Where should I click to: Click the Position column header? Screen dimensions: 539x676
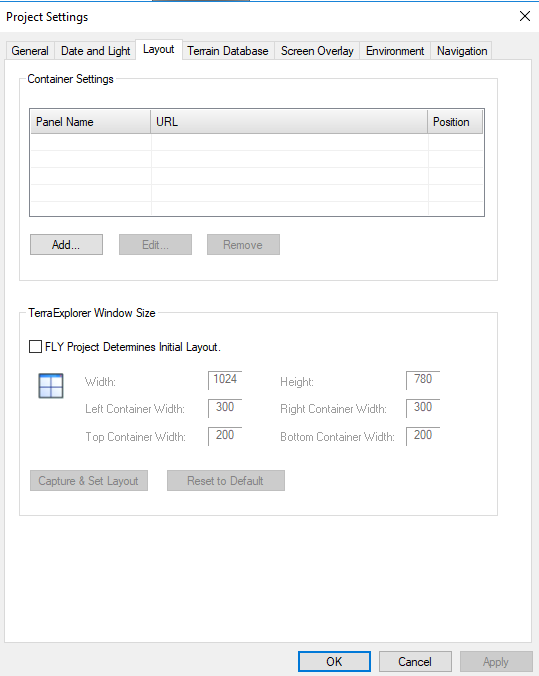[x=455, y=122]
